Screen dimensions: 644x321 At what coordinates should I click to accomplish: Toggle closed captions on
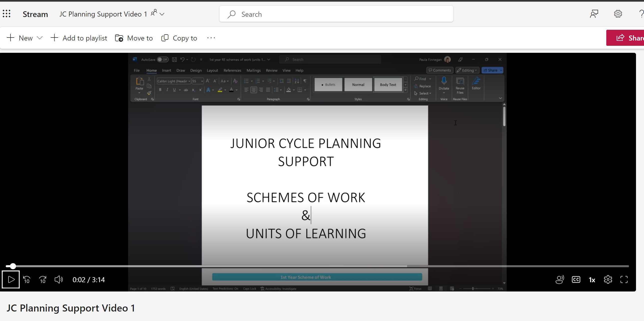576,279
